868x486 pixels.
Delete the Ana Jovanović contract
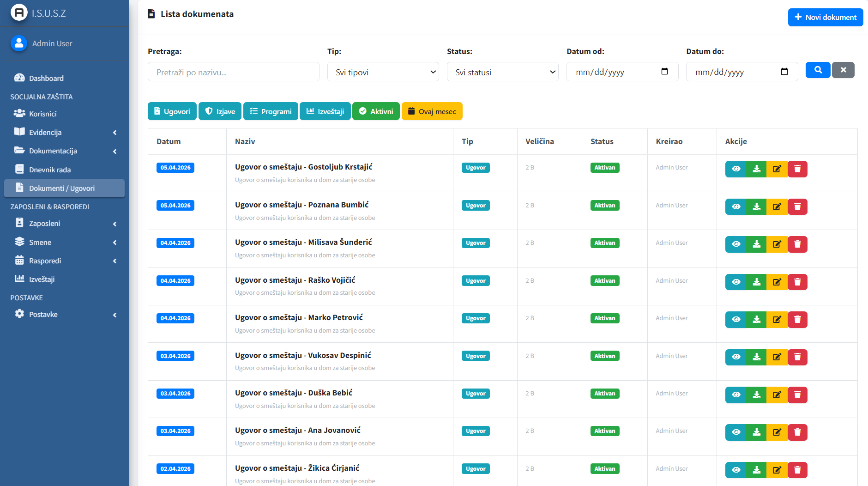(x=797, y=432)
